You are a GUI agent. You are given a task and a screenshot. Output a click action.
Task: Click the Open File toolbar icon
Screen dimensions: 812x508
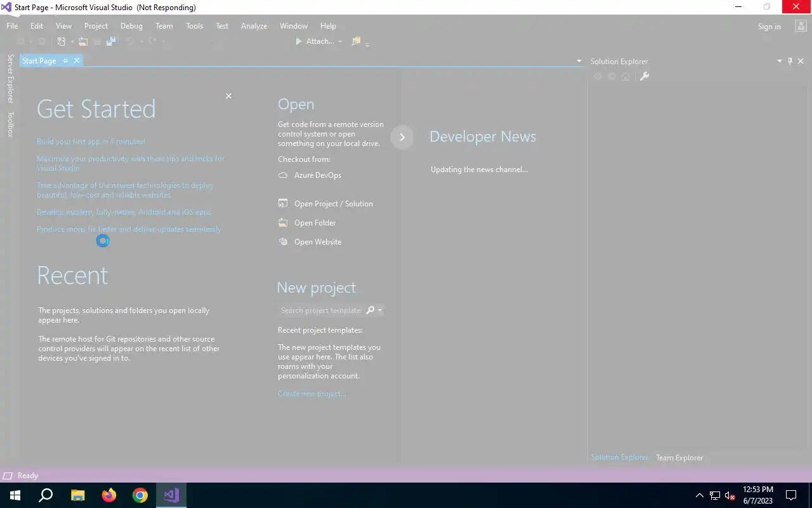(82, 41)
